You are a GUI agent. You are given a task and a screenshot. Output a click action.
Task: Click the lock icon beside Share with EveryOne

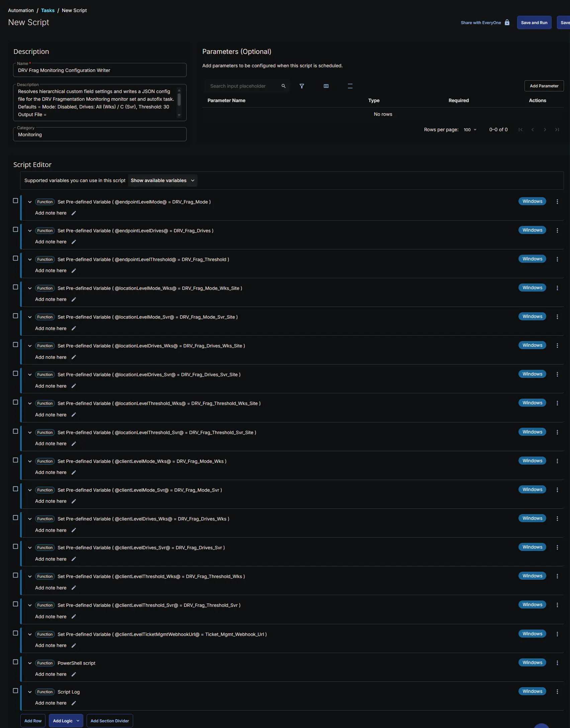pos(507,22)
